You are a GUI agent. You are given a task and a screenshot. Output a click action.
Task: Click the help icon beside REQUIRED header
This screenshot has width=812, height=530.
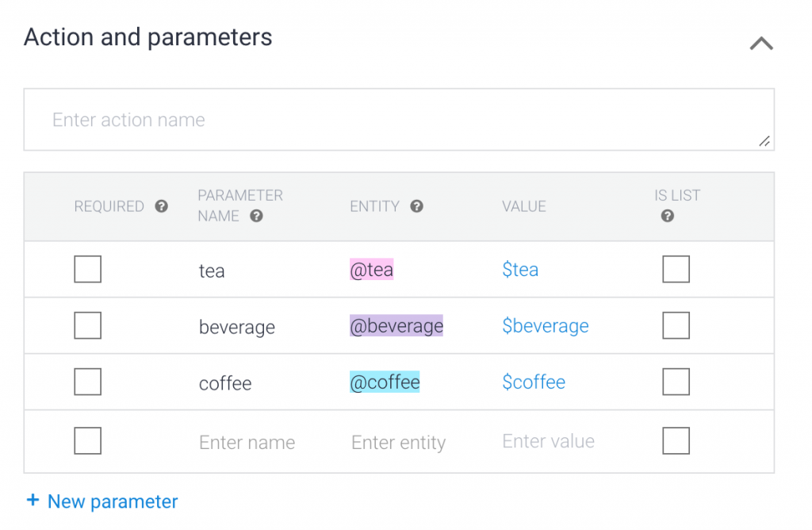click(x=162, y=206)
